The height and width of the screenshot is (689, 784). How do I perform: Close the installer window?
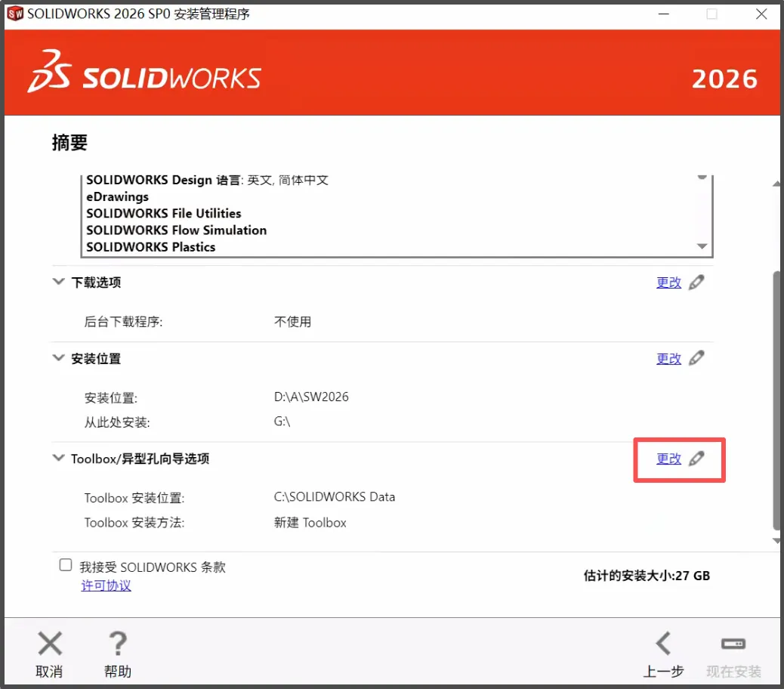click(x=761, y=14)
